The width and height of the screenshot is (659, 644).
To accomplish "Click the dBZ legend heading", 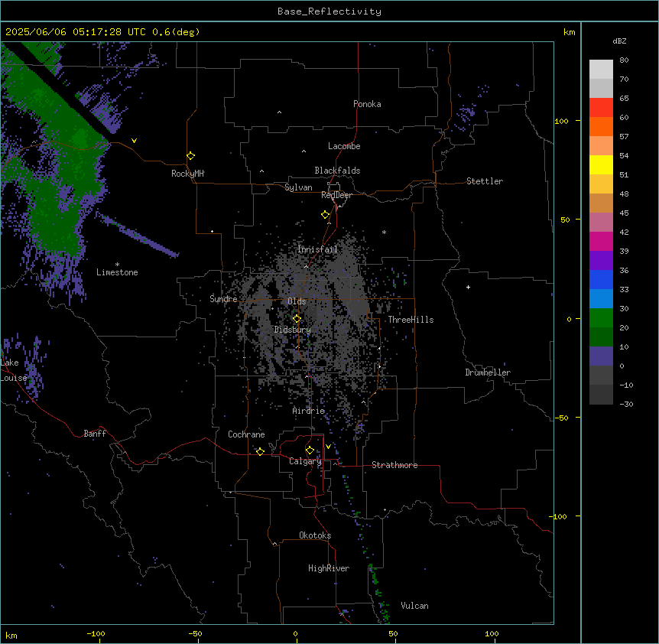I will [x=619, y=41].
